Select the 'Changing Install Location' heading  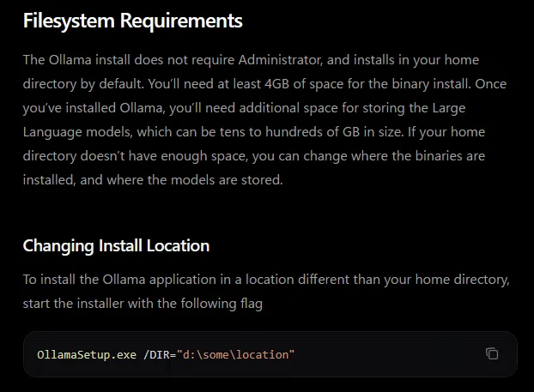pyautogui.click(x=116, y=246)
